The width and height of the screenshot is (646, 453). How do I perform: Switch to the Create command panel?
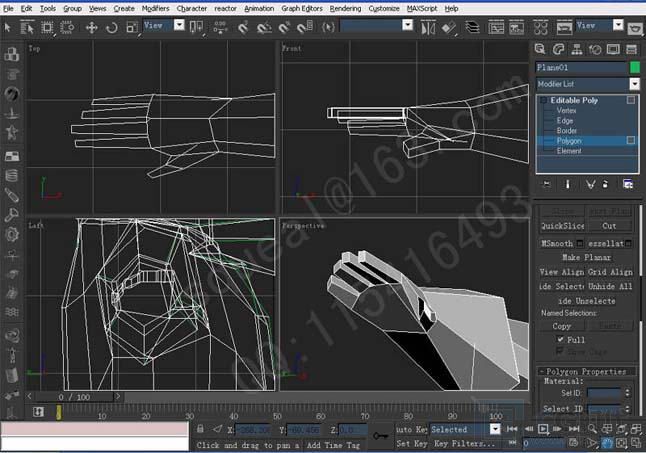(x=540, y=49)
